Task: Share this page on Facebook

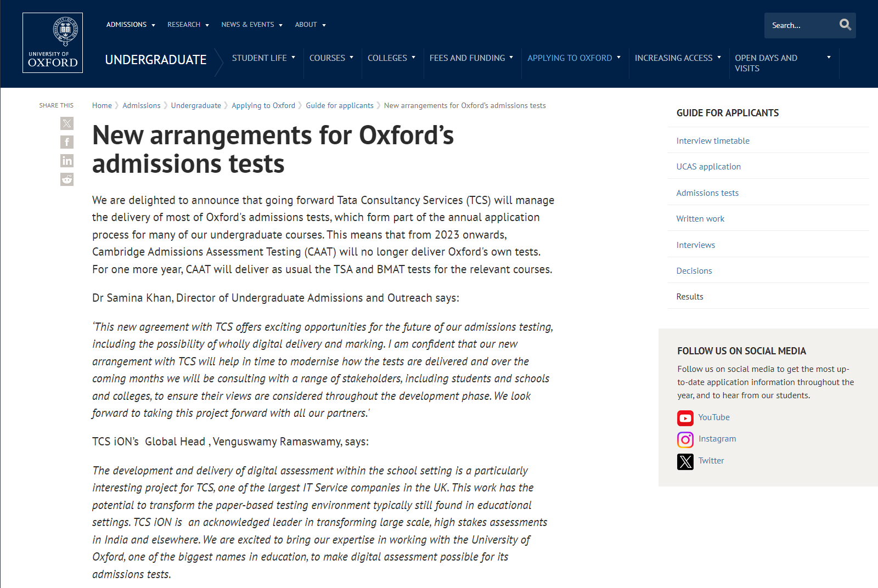Action: point(67,142)
